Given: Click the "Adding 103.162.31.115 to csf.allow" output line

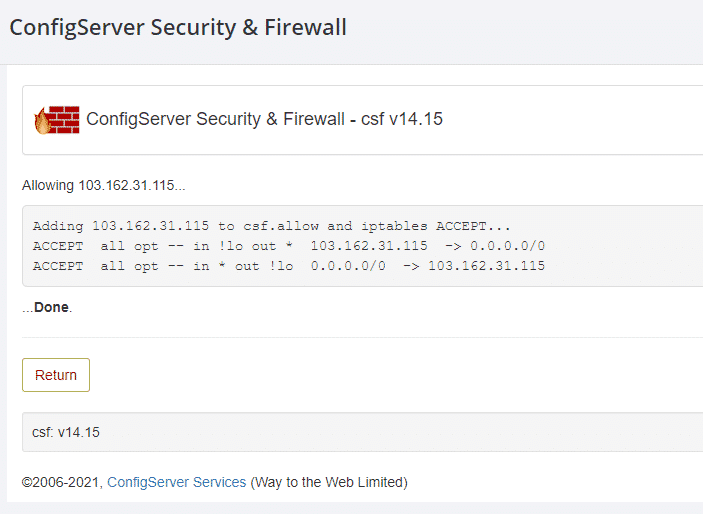Looking at the screenshot, I should pyautogui.click(x=271, y=226).
